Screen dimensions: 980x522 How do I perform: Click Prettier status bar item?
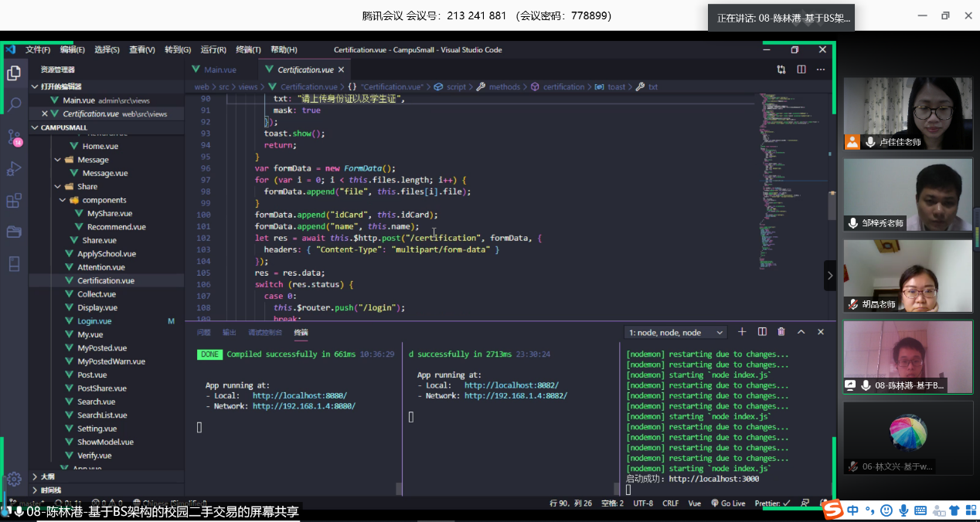pos(772,503)
